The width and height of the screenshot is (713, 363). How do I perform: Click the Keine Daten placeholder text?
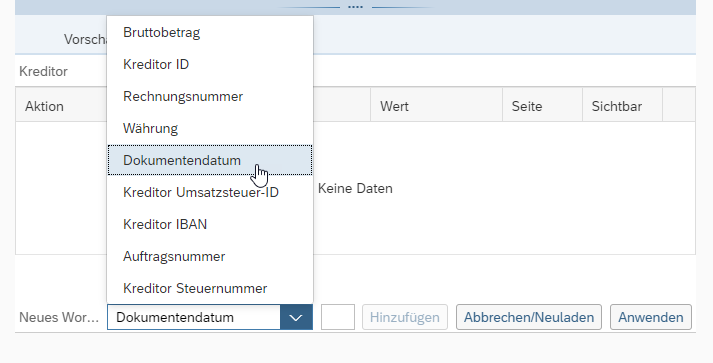pos(355,188)
